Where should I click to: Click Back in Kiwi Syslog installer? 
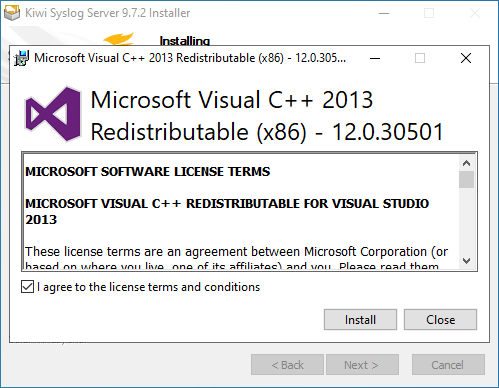[x=287, y=365]
